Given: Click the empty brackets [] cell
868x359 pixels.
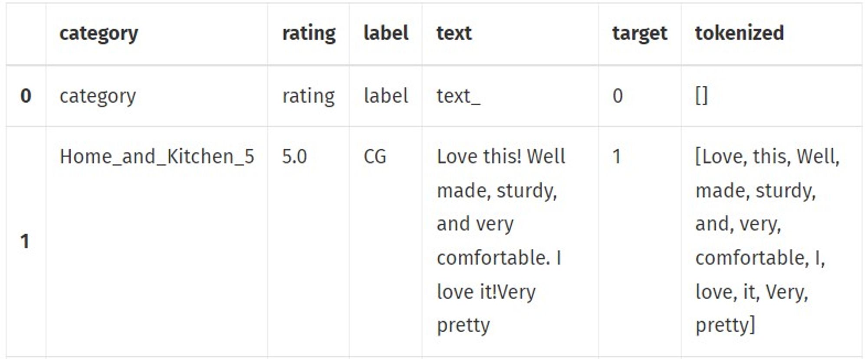Looking at the screenshot, I should (x=701, y=96).
